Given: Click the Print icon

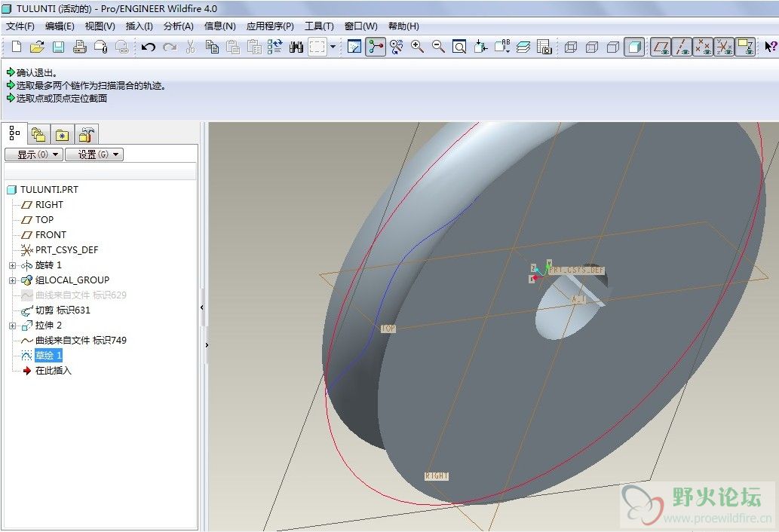Looking at the screenshot, I should tap(79, 47).
